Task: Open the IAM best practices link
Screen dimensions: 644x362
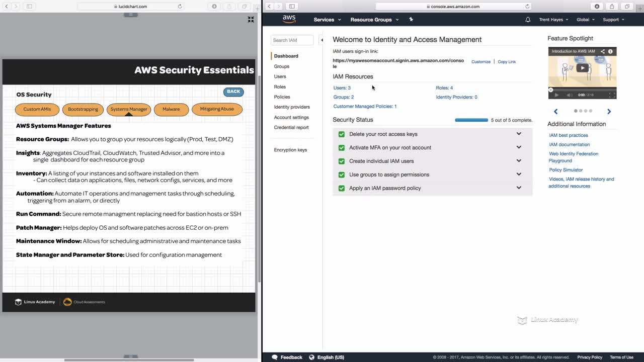Action: point(569,135)
